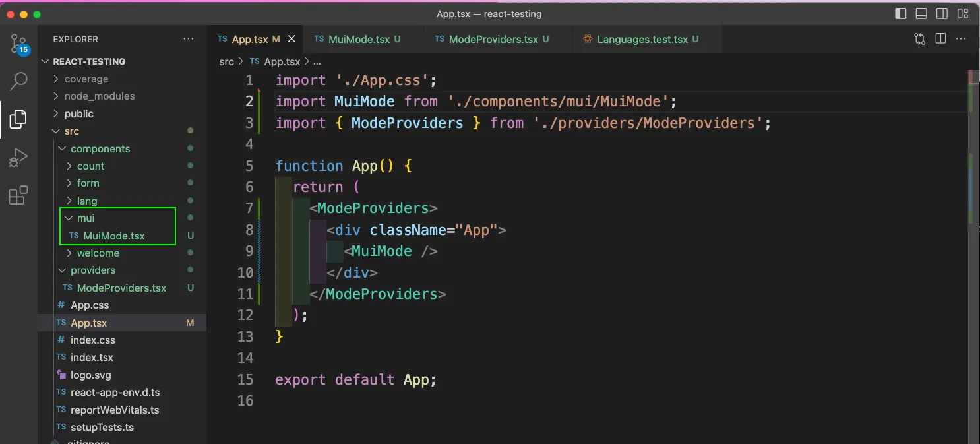Click the className="App" attribute text
The image size is (980, 444).
tap(433, 230)
